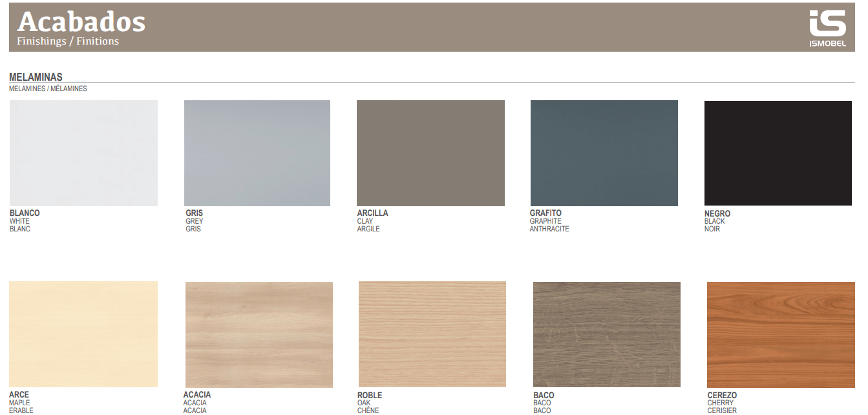Select the Arce maple wood swatch
868x415 pixels.
coord(83,334)
